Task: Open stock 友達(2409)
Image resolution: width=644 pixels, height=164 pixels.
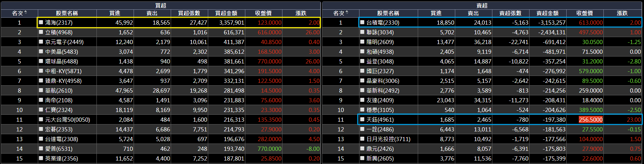Action: tap(380, 100)
